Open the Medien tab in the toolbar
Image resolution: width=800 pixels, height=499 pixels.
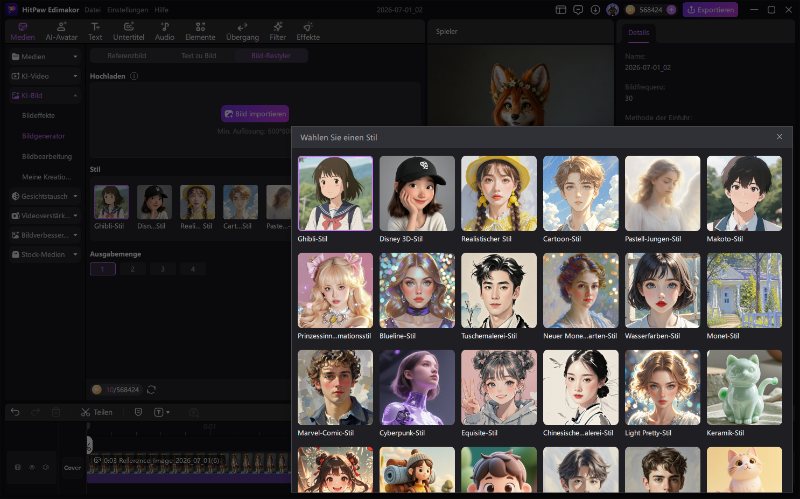(x=23, y=31)
